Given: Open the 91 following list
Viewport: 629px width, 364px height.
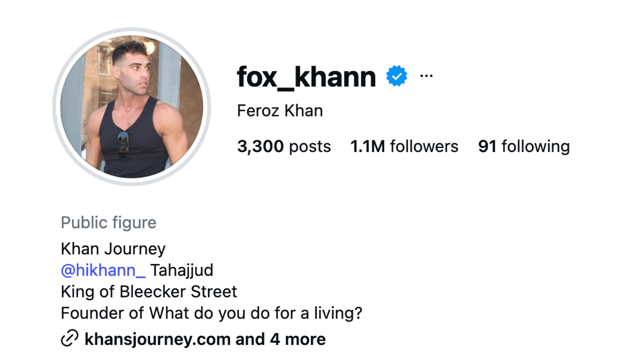Looking at the screenshot, I should pos(524,146).
